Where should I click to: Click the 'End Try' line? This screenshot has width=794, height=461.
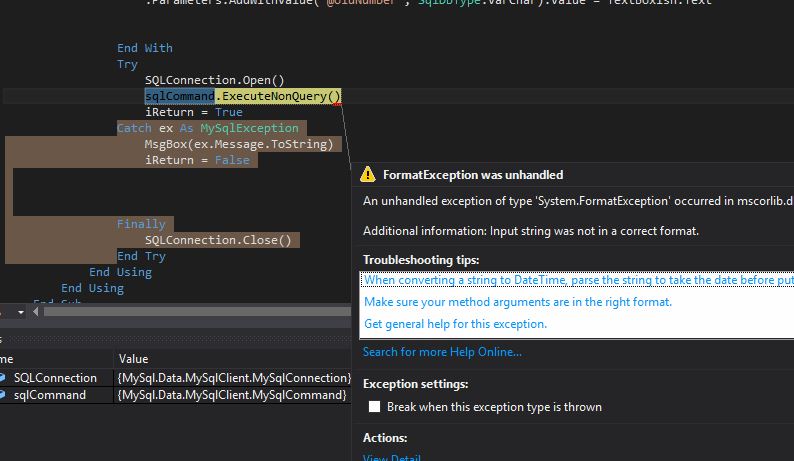point(141,256)
